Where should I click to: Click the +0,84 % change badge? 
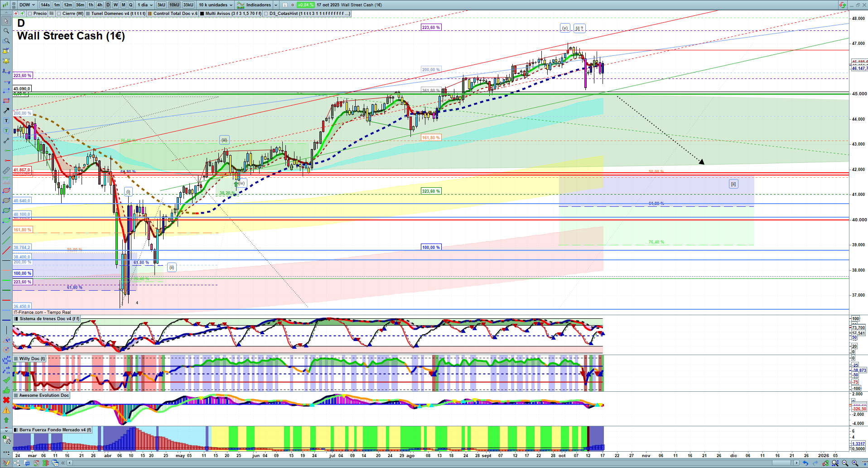[x=305, y=5]
